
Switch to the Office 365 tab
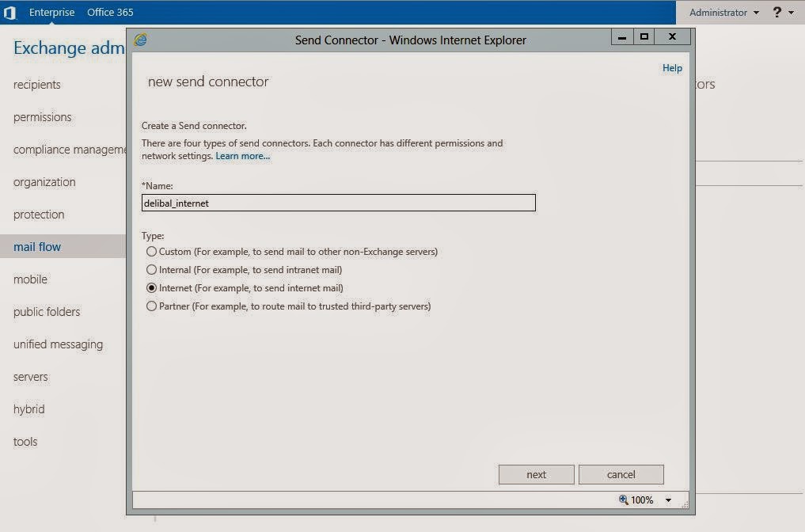(x=110, y=13)
